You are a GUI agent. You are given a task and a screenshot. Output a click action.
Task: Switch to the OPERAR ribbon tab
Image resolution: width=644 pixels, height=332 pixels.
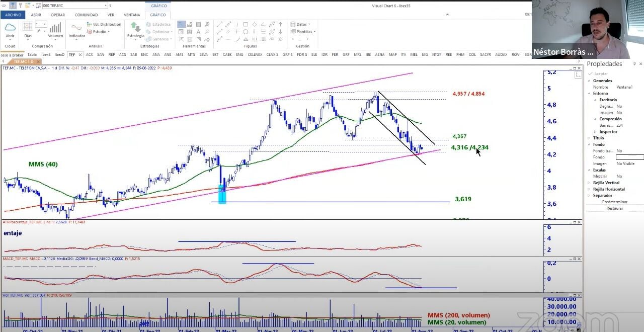point(58,15)
